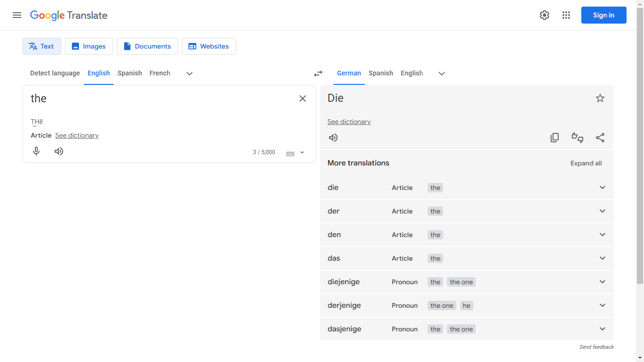The image size is (644, 362).
Task: Click the scrollbar up arrow
Action: pyautogui.click(x=640, y=4)
